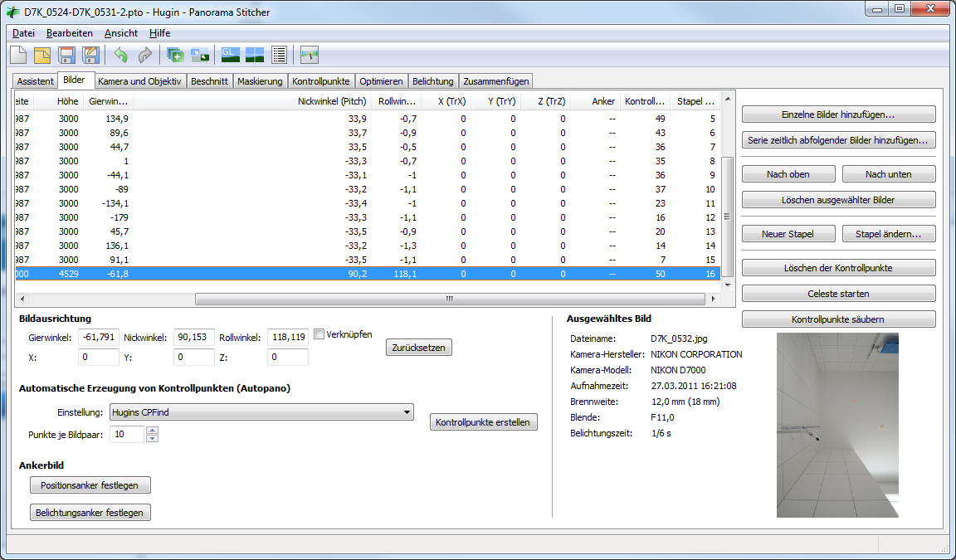Click the selected image preview thumbnail

tap(837, 425)
